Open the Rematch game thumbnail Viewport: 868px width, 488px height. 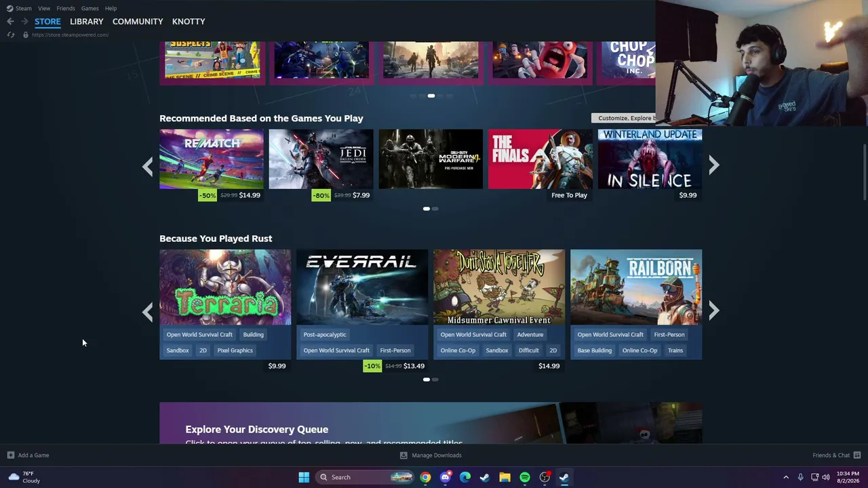pos(212,159)
